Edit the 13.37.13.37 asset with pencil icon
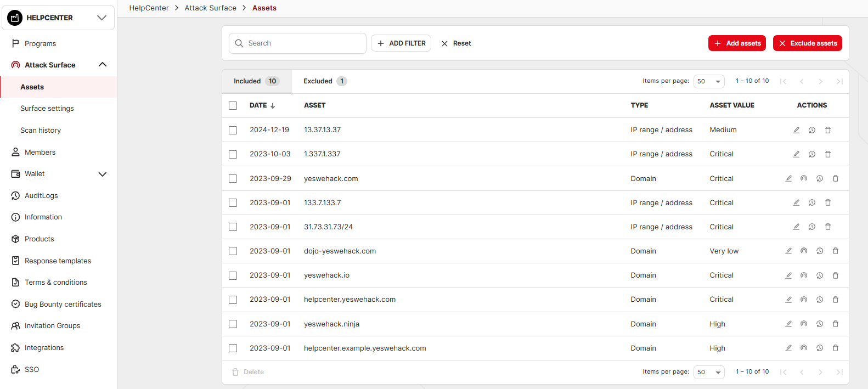 [796, 130]
